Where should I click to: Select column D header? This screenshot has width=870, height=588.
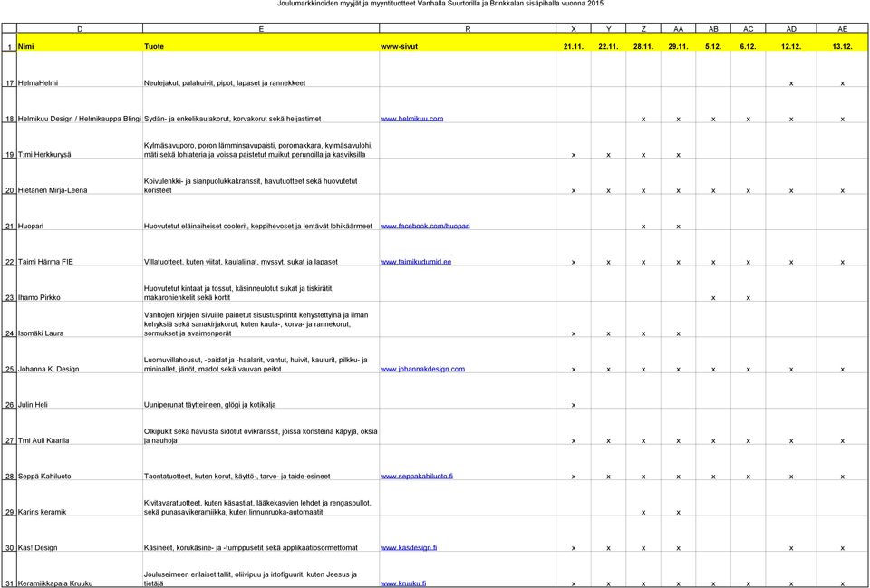click(80, 28)
